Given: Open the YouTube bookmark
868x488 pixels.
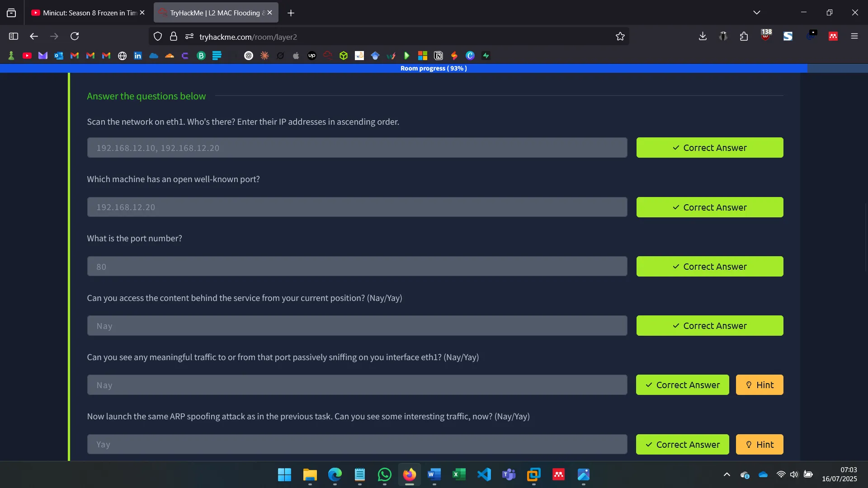Looking at the screenshot, I should tap(27, 56).
